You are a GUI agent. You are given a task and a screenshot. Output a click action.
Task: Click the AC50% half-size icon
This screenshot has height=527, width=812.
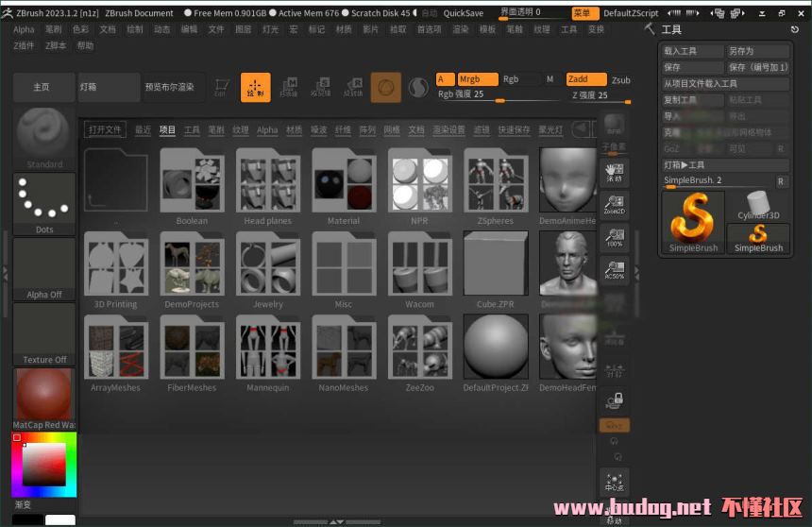pos(615,269)
